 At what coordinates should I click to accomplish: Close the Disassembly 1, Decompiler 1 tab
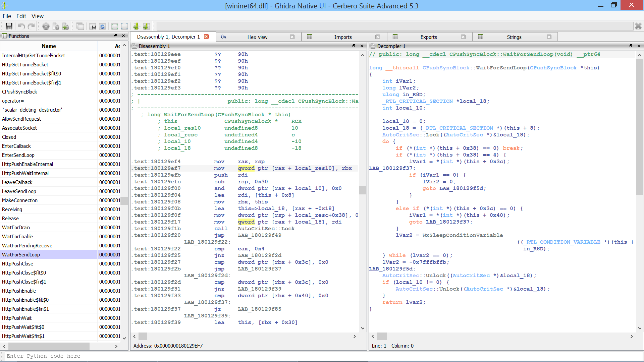click(207, 37)
